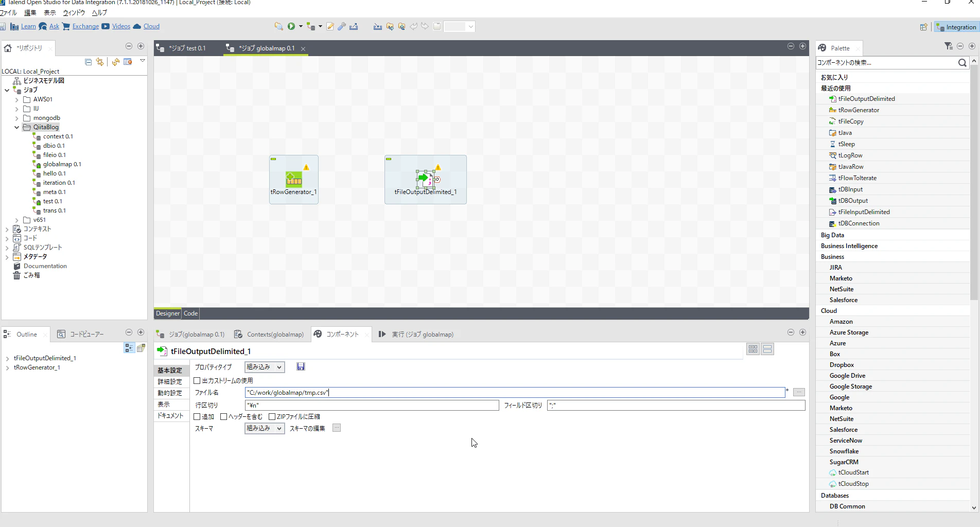This screenshot has width=980, height=527.
Task: Click the green Run job toolbar icon
Action: tap(291, 26)
